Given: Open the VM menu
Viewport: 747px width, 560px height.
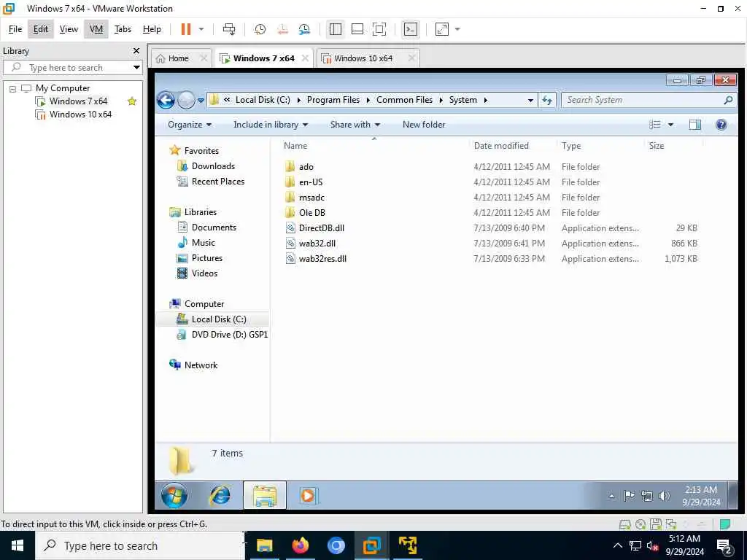Looking at the screenshot, I should point(96,29).
